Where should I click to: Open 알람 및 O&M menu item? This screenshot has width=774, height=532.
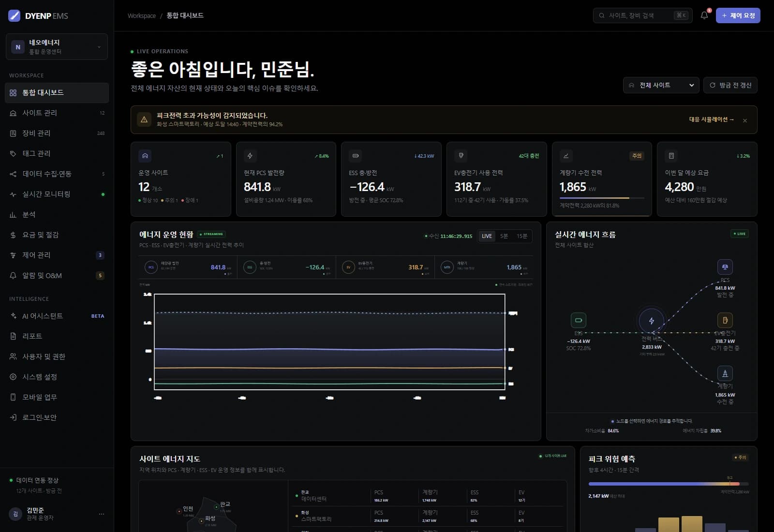57,275
